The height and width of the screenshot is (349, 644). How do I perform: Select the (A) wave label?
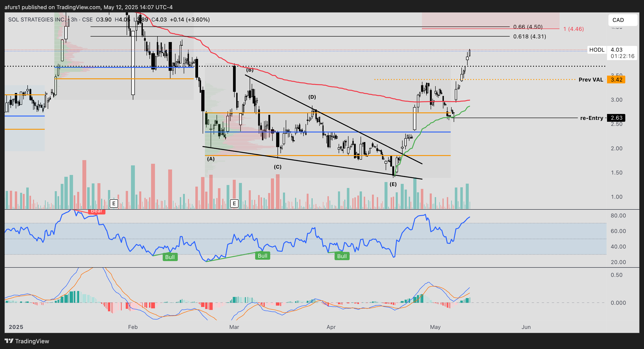[211, 159]
